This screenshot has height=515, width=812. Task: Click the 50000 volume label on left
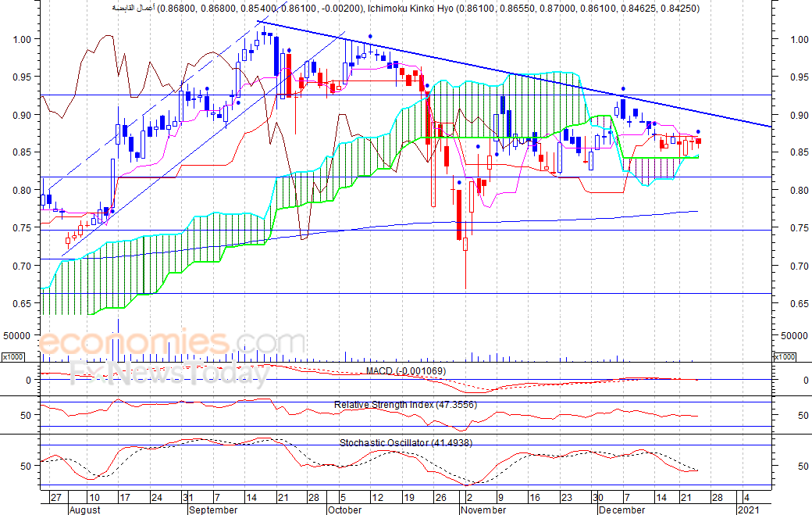(17, 336)
